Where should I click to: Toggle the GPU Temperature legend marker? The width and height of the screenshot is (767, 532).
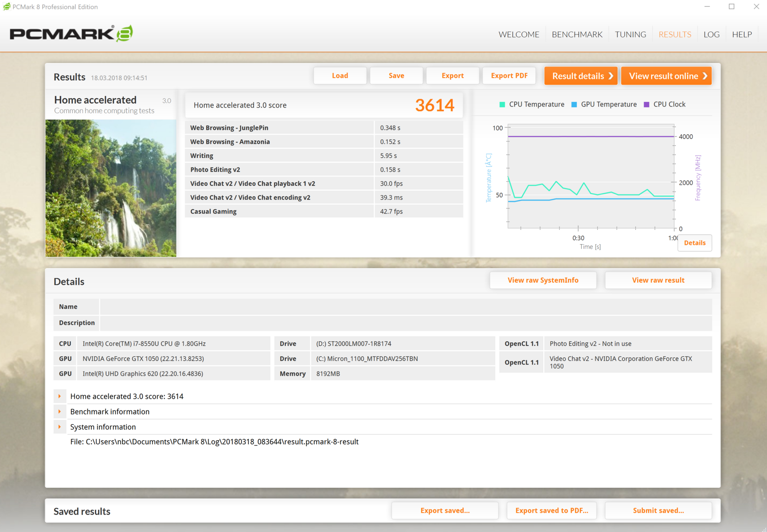tap(574, 105)
